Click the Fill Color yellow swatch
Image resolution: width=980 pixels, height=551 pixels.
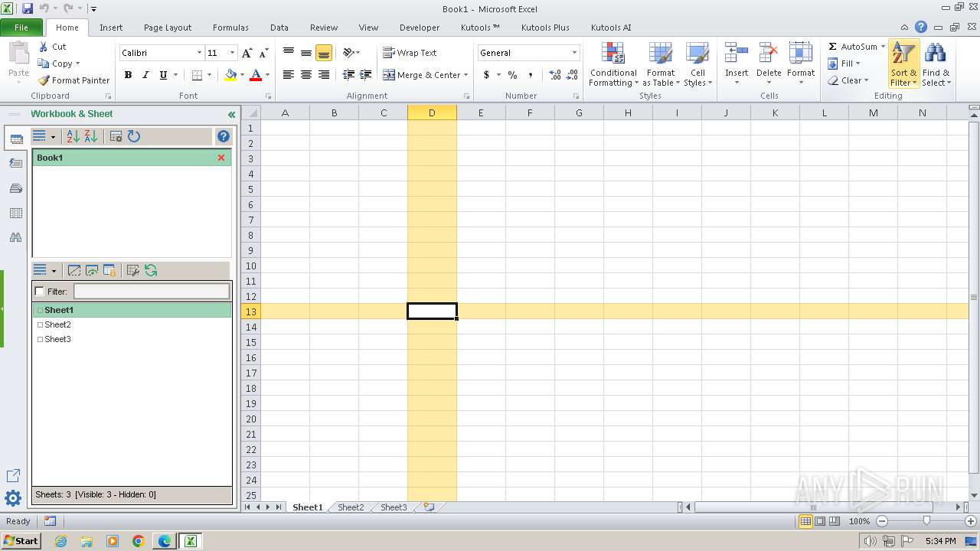[230, 75]
